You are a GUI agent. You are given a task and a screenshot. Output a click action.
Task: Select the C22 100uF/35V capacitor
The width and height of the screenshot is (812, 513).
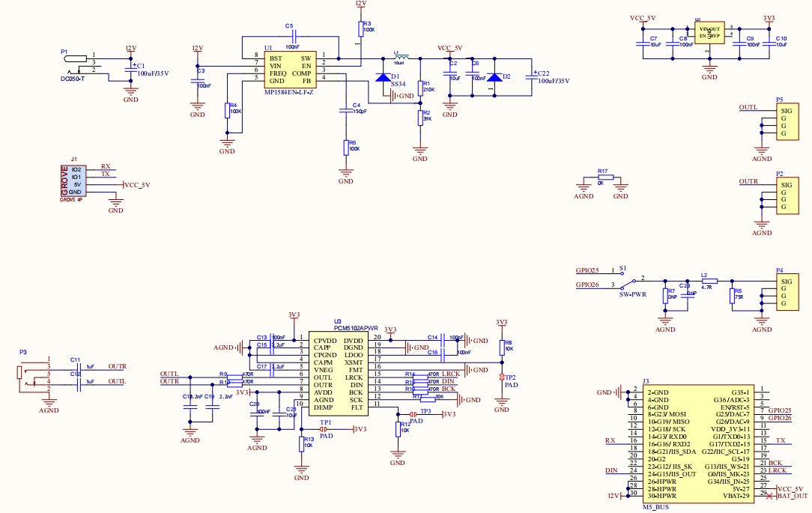(531, 75)
